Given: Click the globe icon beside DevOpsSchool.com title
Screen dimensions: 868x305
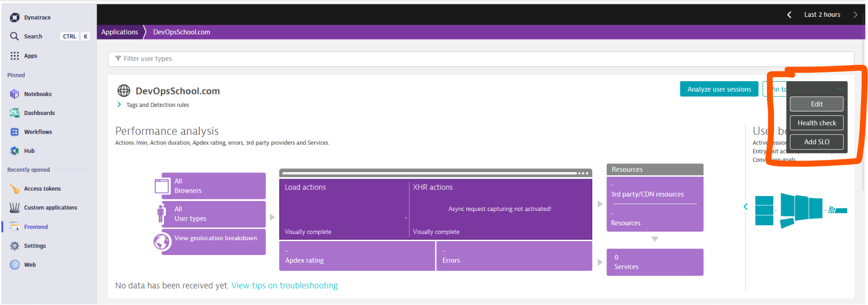Looking at the screenshot, I should [x=123, y=91].
